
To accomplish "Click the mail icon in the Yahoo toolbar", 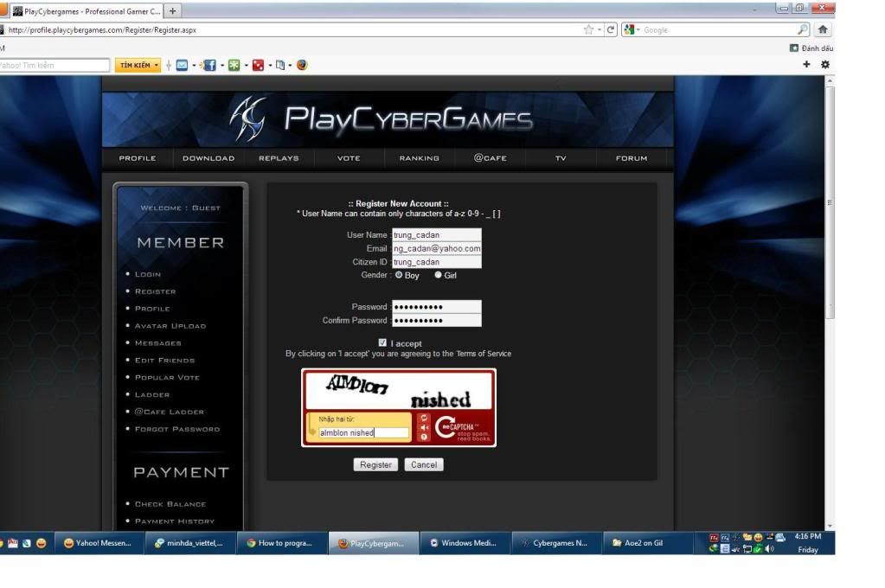I will [182, 66].
